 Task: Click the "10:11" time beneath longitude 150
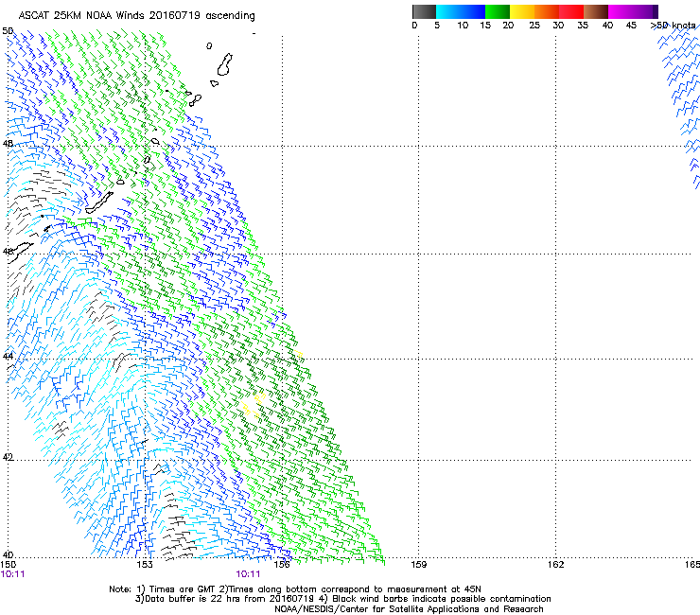coord(12,574)
